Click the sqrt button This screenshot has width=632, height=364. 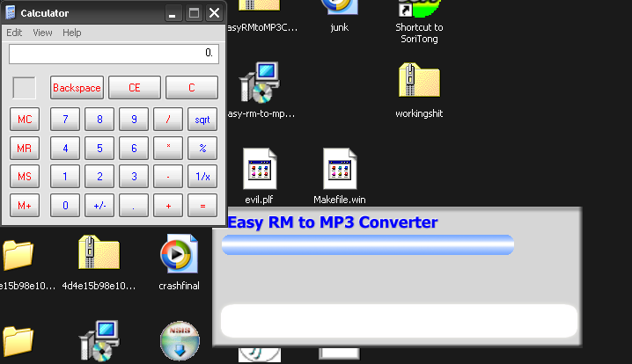click(202, 120)
